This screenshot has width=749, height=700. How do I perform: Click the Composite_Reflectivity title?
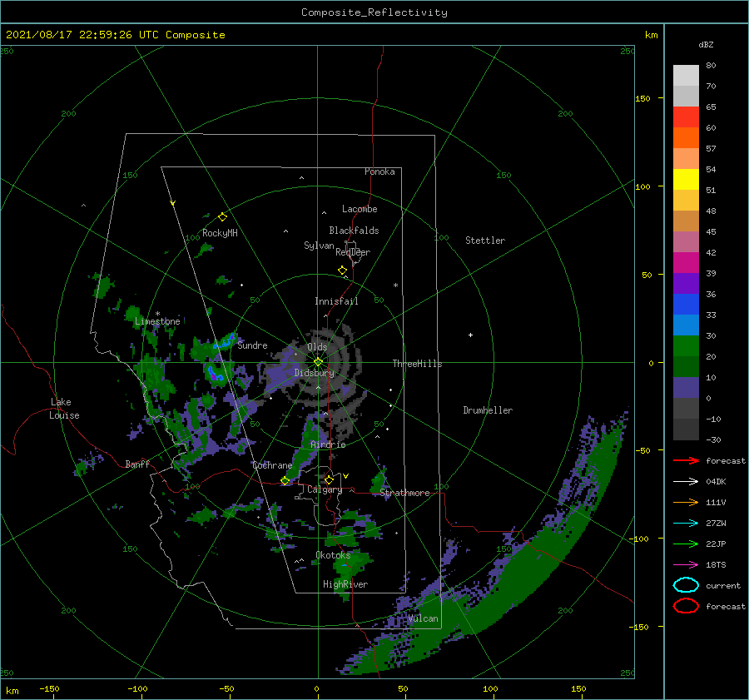pos(374,12)
